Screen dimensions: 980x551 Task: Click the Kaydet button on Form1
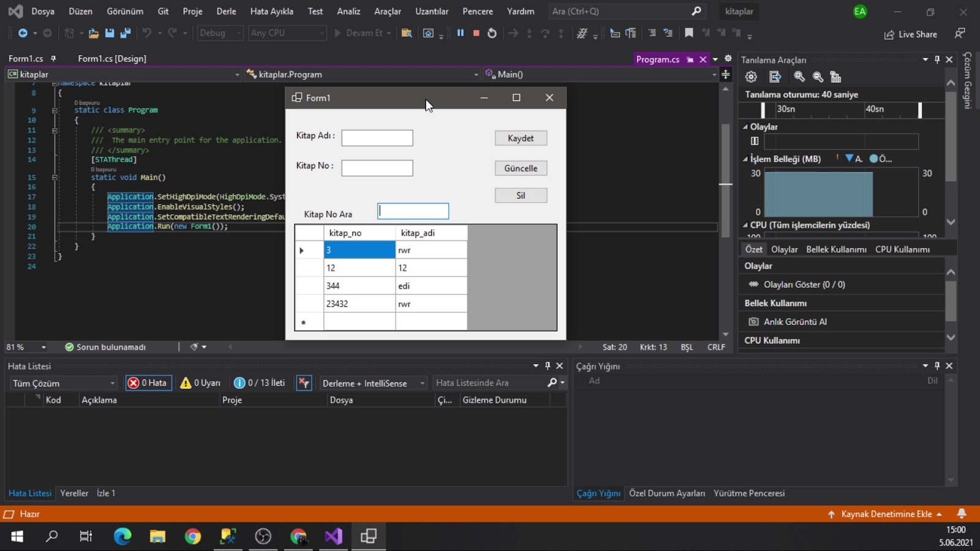point(521,138)
